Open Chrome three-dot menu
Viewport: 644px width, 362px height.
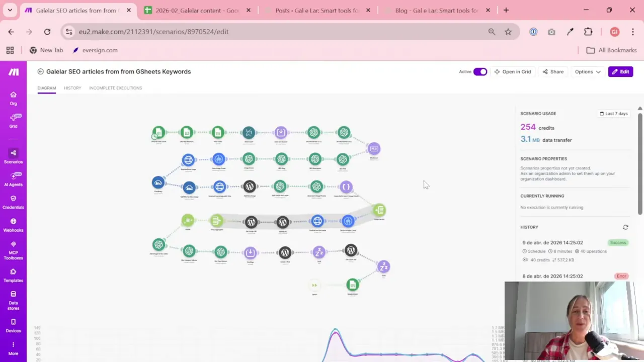(632, 32)
